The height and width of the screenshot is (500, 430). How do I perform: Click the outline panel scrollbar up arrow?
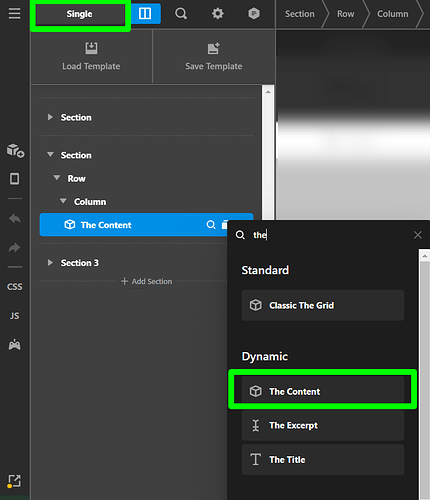point(268,92)
